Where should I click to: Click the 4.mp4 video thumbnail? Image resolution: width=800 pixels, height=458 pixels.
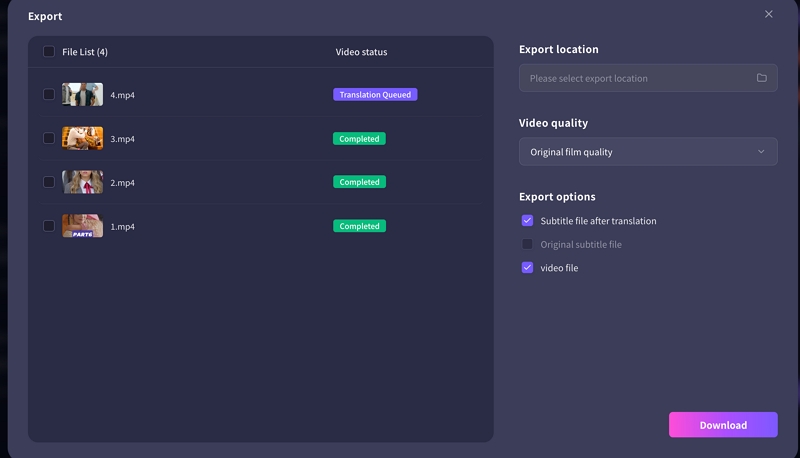click(x=82, y=95)
